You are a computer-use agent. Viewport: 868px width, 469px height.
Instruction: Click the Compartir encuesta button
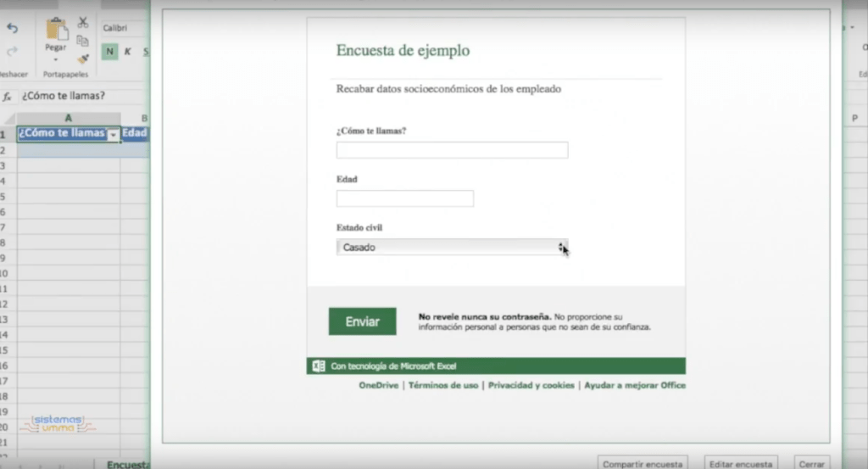click(642, 464)
